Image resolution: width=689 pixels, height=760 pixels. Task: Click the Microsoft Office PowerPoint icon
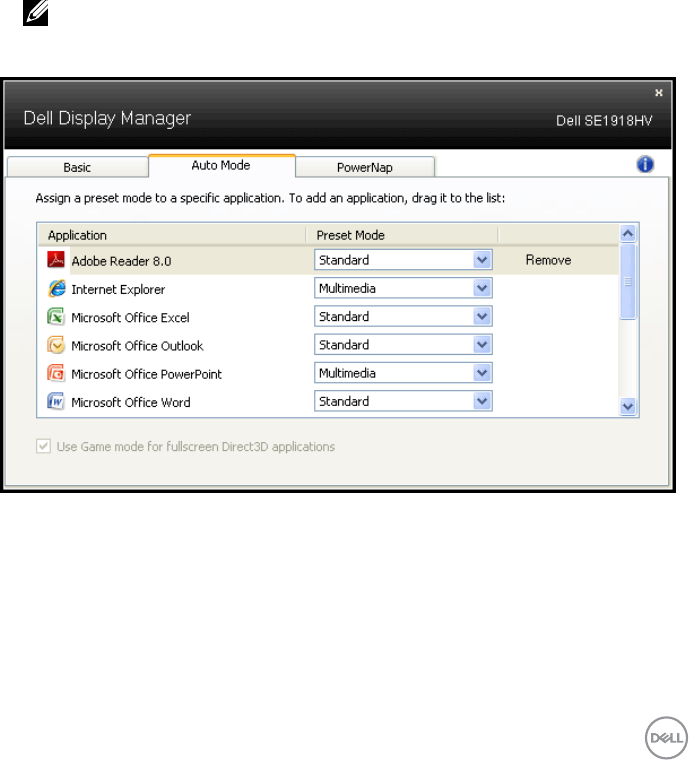point(56,373)
